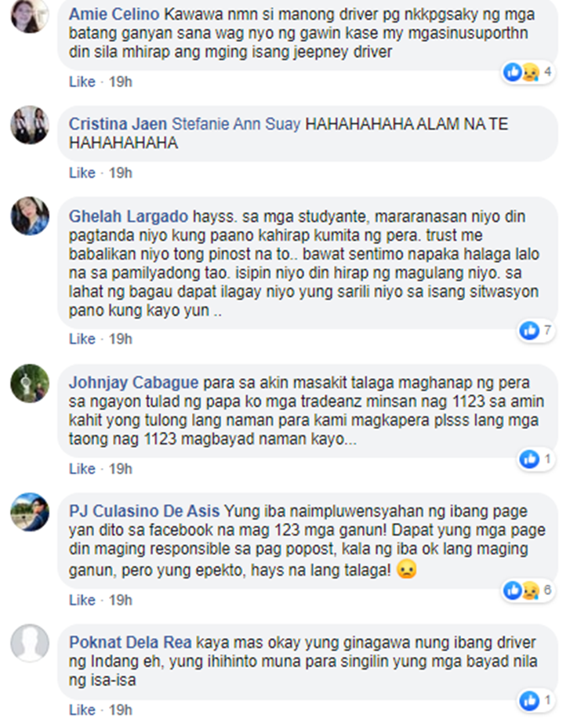
Task: Open the Johnjay Cabague name link
Action: click(x=133, y=383)
